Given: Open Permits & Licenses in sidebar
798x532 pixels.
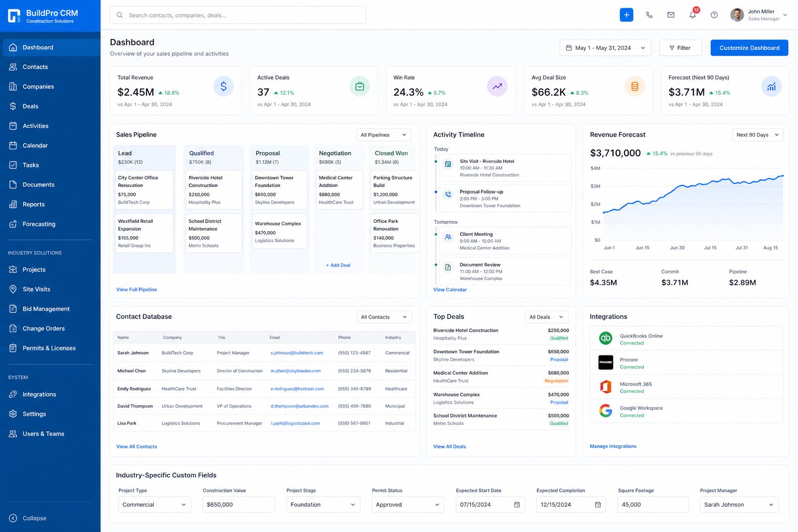Looking at the screenshot, I should click(50, 348).
